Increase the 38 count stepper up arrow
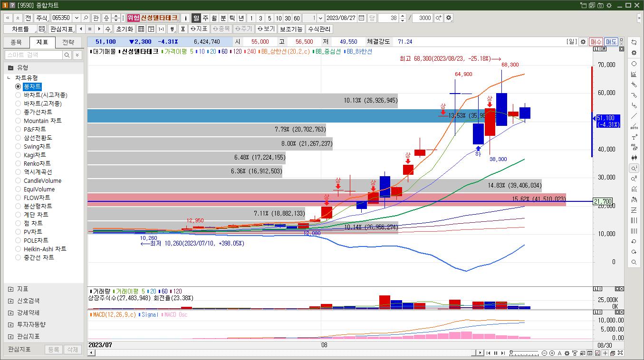Image resolution: width=644 pixels, height=360 pixels. click(x=403, y=16)
